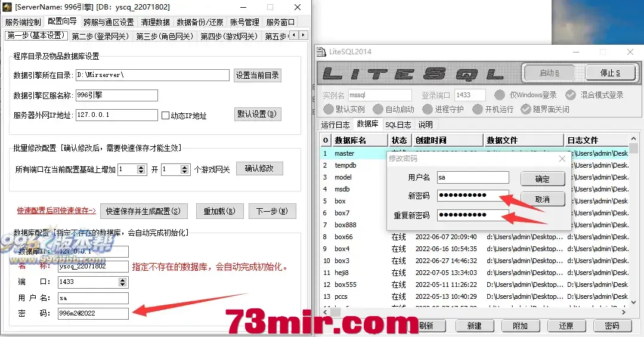Image resolution: width=644 pixels, height=337 pixels.
Task: Click dialog 用户名 sa field
Action: [x=473, y=177]
